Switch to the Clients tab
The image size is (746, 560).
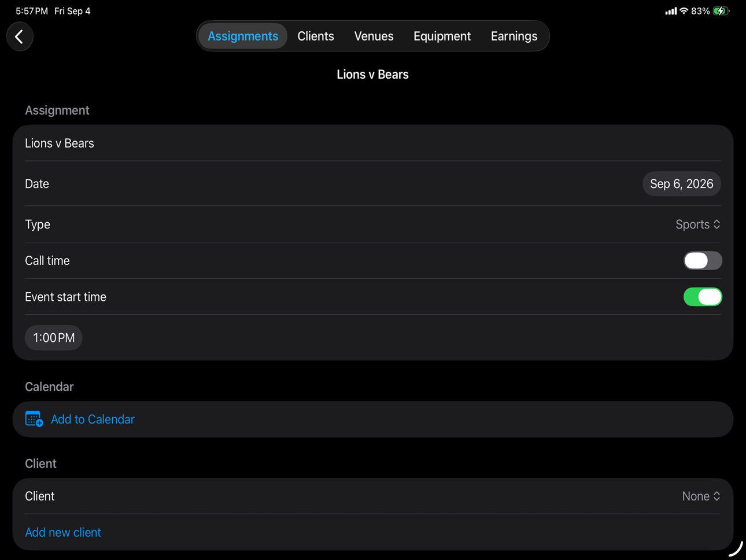(316, 36)
